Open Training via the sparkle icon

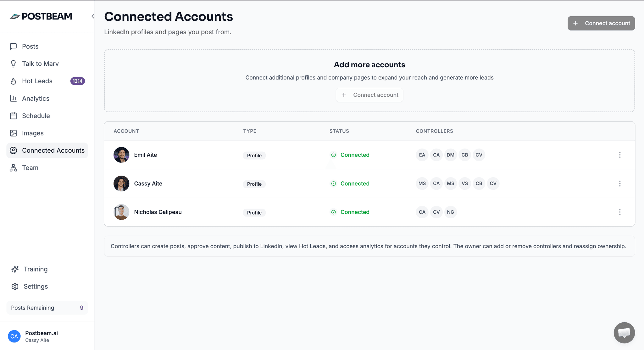coord(15,269)
